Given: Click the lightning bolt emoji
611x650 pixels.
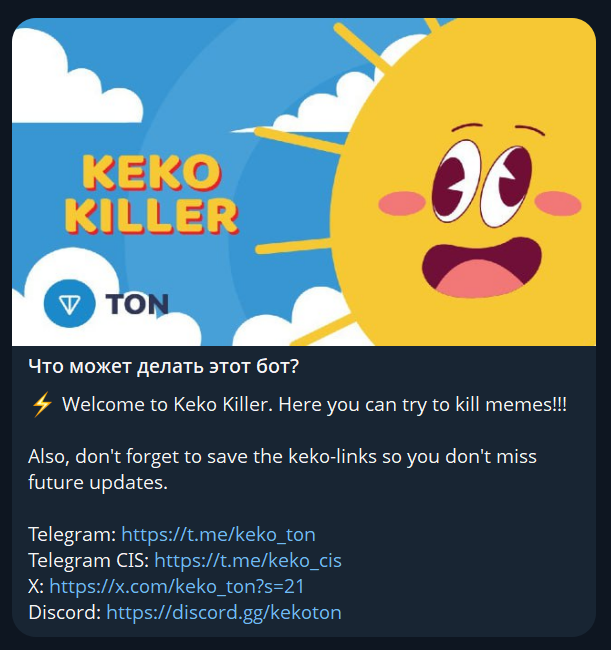Looking at the screenshot, I should click(41, 404).
